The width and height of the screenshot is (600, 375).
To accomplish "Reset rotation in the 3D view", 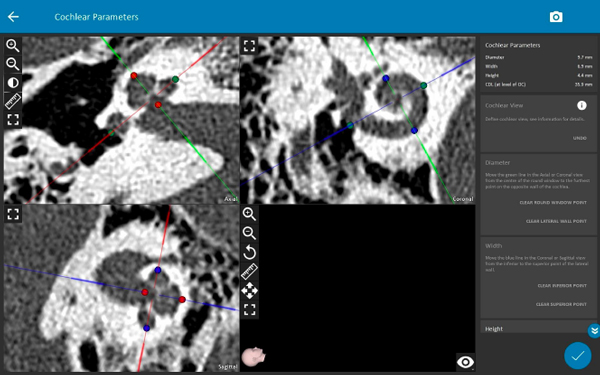I will coord(249,253).
